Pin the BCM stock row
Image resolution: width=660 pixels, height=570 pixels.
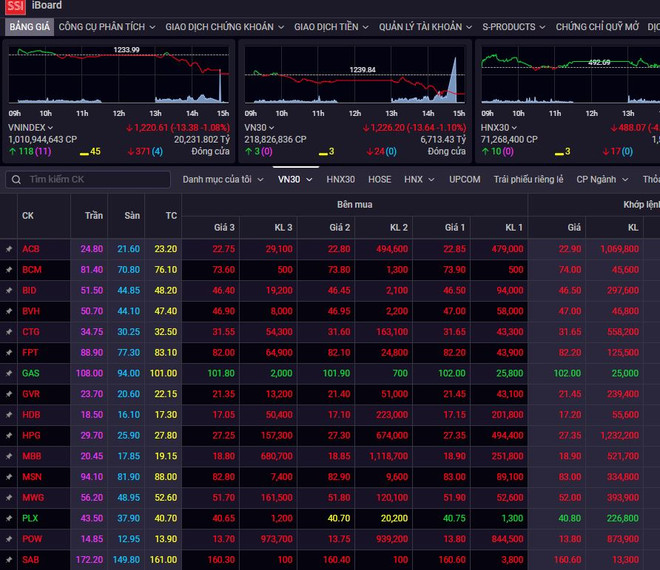coord(9,270)
